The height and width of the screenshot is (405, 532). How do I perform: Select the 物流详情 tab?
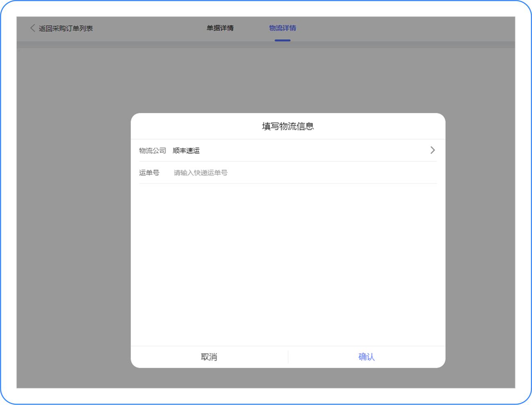click(282, 28)
